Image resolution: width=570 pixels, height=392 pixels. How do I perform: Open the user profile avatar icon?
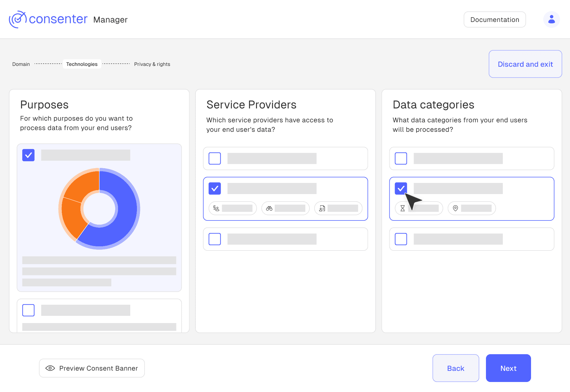tap(551, 19)
